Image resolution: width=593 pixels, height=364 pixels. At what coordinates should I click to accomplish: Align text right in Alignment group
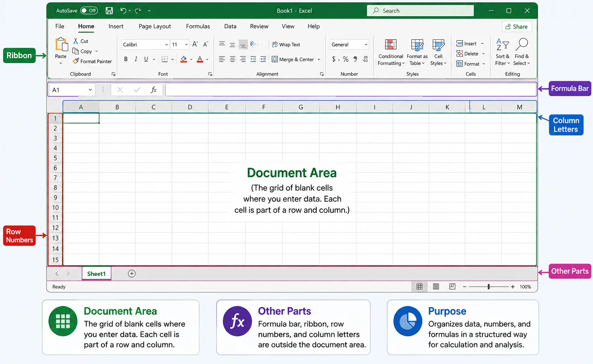(243, 59)
